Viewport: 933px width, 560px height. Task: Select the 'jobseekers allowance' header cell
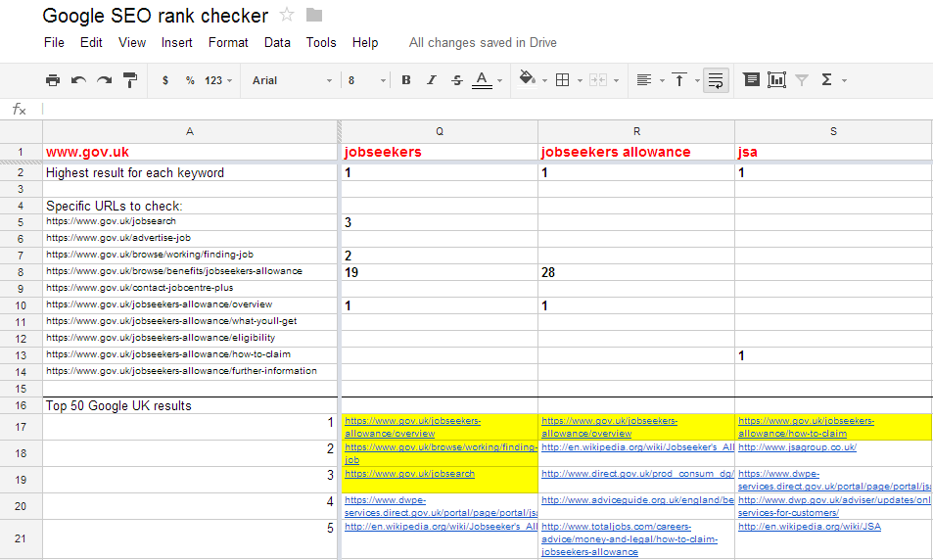click(636, 152)
